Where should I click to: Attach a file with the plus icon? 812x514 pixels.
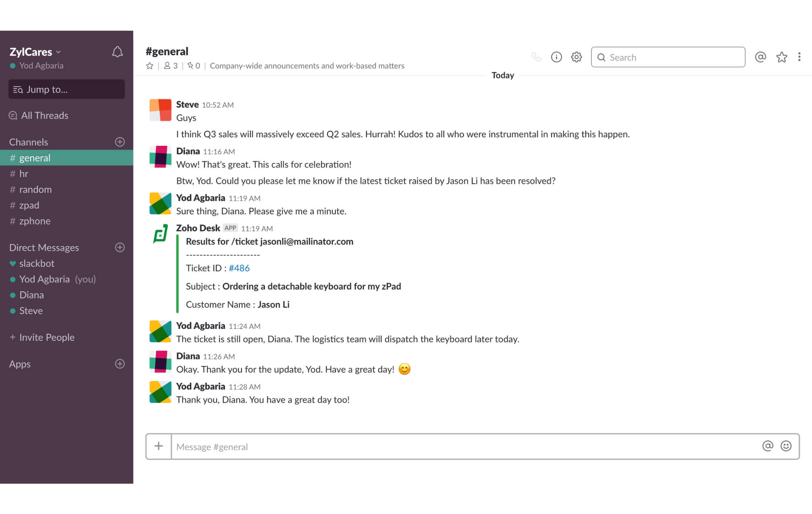pos(158,446)
